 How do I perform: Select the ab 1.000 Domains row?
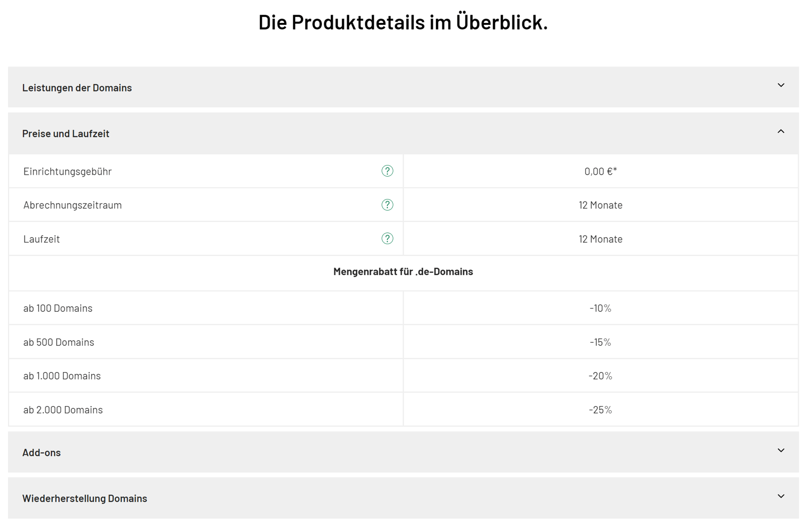tap(62, 376)
